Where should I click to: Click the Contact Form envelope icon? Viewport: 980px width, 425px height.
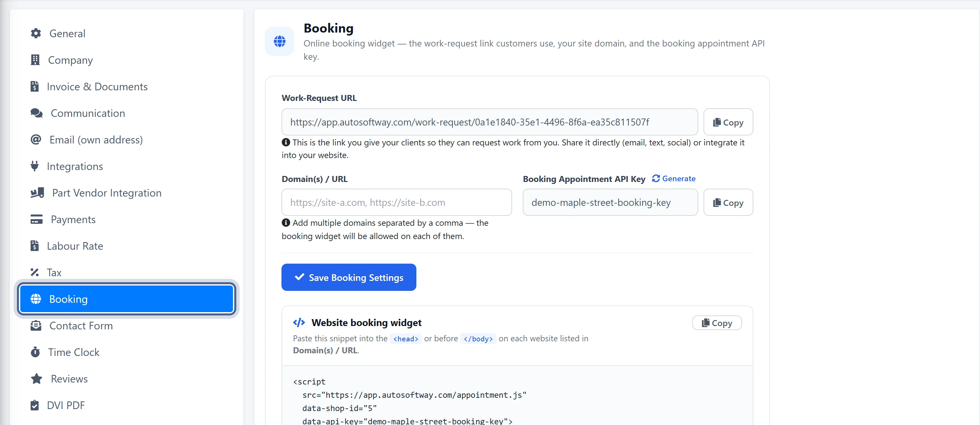point(36,326)
